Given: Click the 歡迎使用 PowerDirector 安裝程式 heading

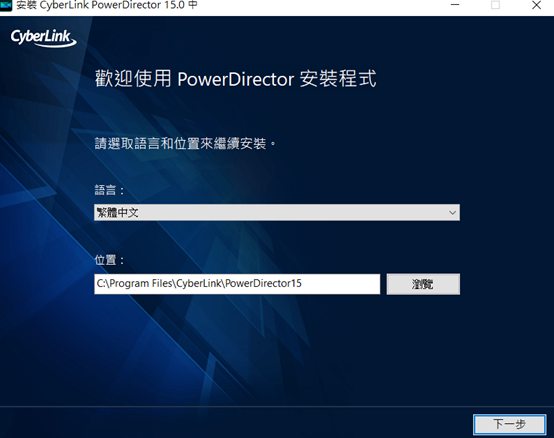Looking at the screenshot, I should point(236,78).
